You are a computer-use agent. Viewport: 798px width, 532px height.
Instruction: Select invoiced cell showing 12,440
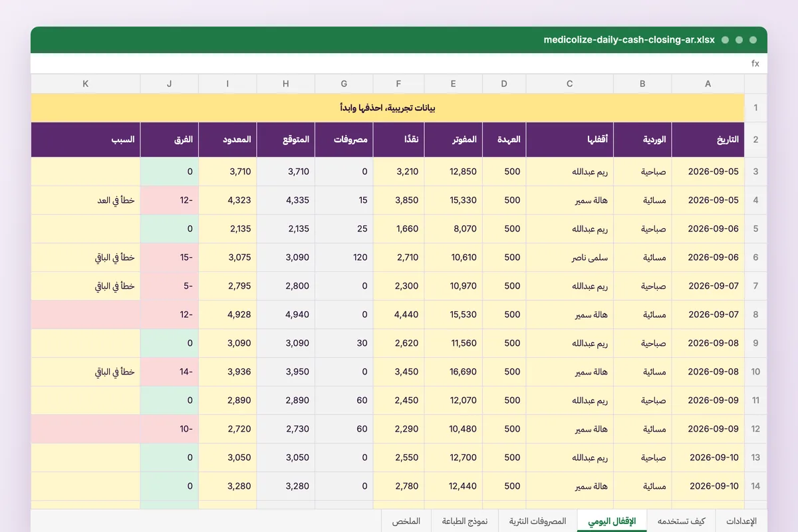tap(453, 486)
